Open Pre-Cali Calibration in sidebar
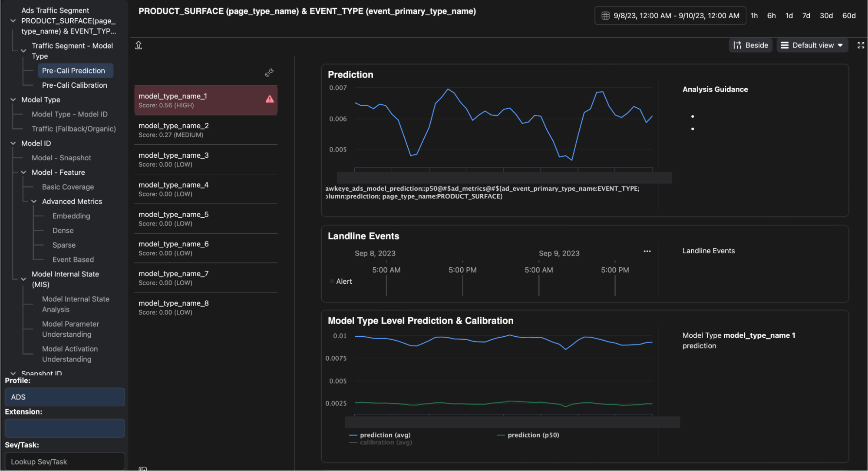 pyautogui.click(x=74, y=85)
